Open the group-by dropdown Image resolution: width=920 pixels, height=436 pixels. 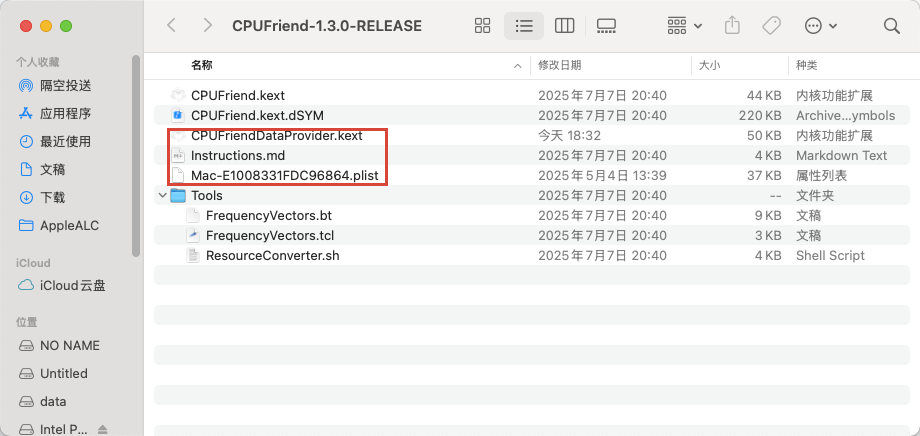(x=685, y=25)
